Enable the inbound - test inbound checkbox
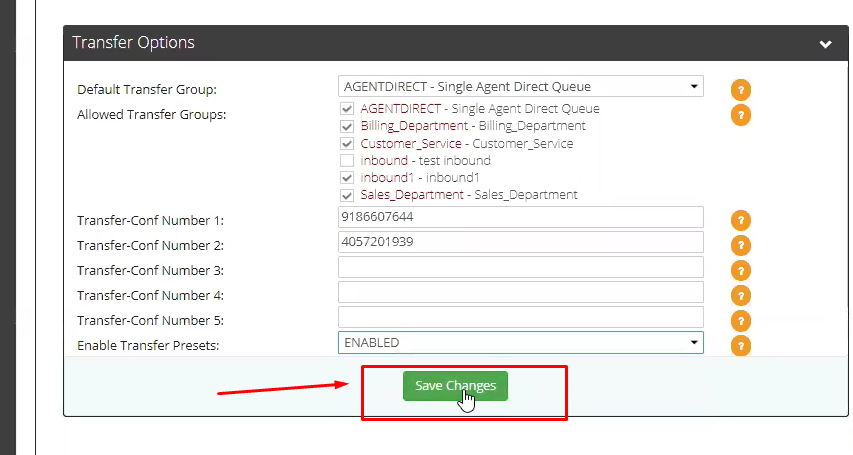The image size is (853, 455). coord(347,161)
